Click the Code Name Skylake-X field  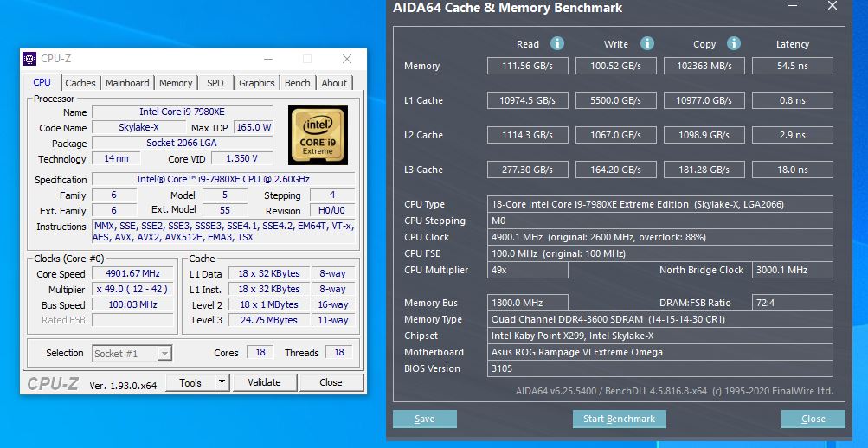(x=138, y=127)
